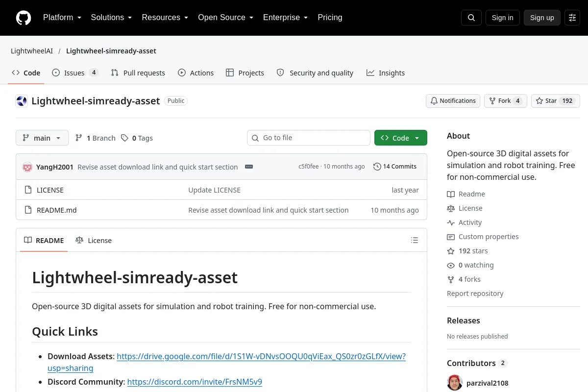The height and width of the screenshot is (392, 588).
Task: Click the GitHub logo icon
Action: point(24,18)
